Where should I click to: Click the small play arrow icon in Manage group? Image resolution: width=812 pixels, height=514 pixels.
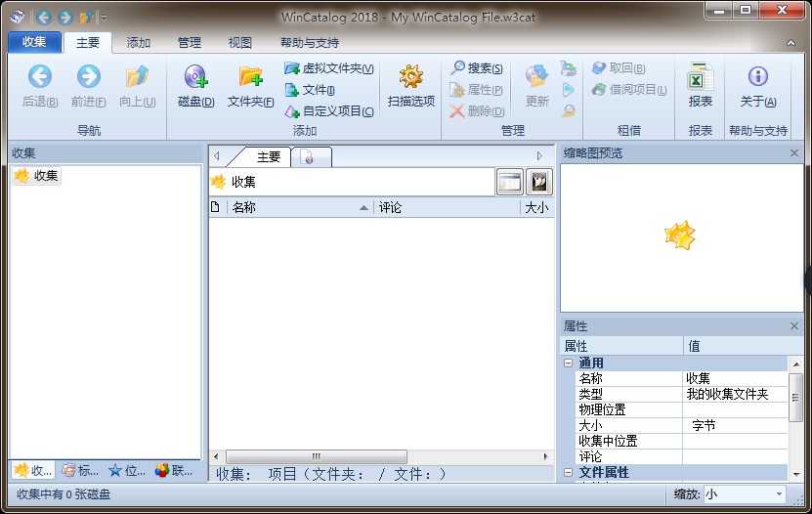click(568, 90)
